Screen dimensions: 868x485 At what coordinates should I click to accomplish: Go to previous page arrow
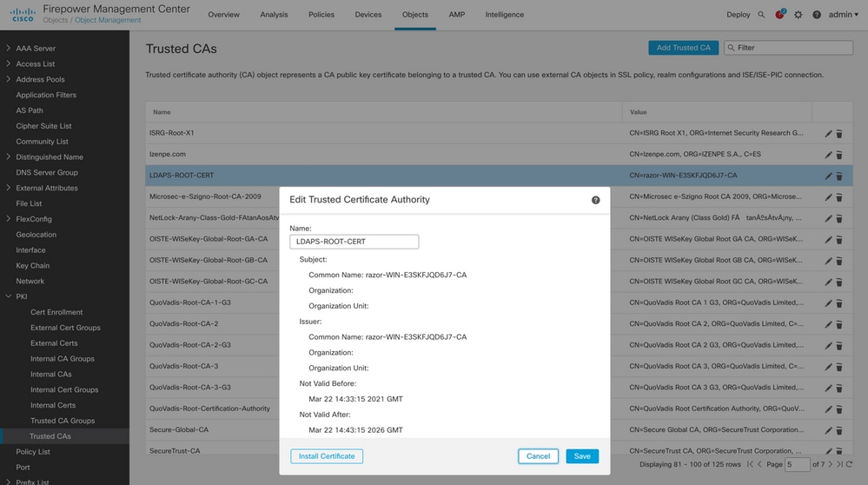[x=759, y=464]
